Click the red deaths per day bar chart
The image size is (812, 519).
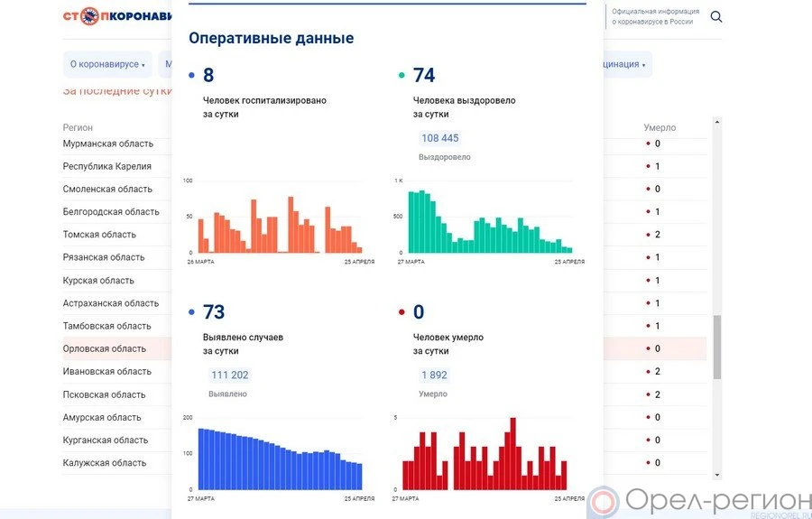point(484,456)
